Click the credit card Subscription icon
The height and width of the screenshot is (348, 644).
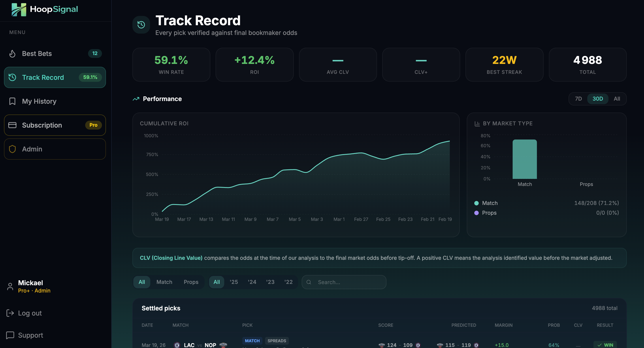12,125
